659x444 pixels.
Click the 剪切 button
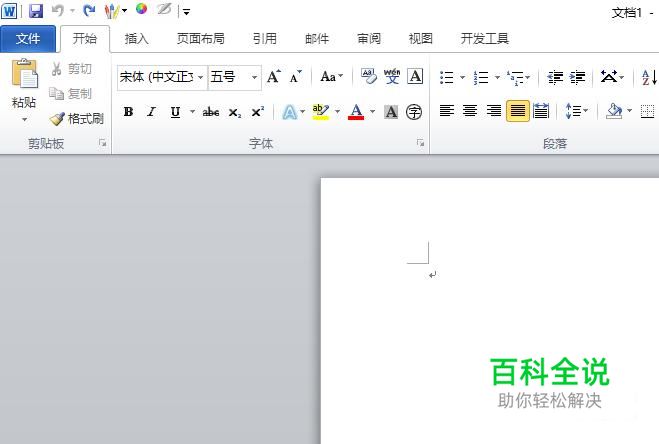[71, 69]
